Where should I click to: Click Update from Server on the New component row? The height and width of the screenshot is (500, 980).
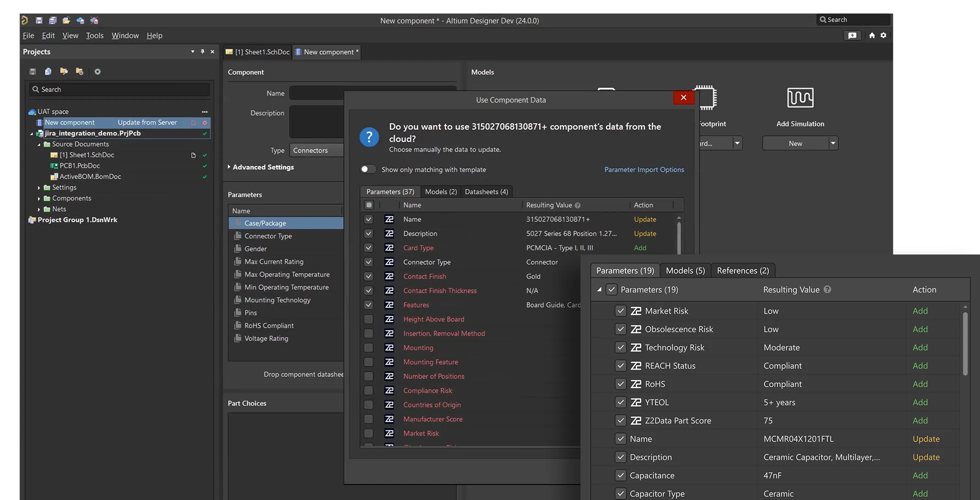[147, 122]
